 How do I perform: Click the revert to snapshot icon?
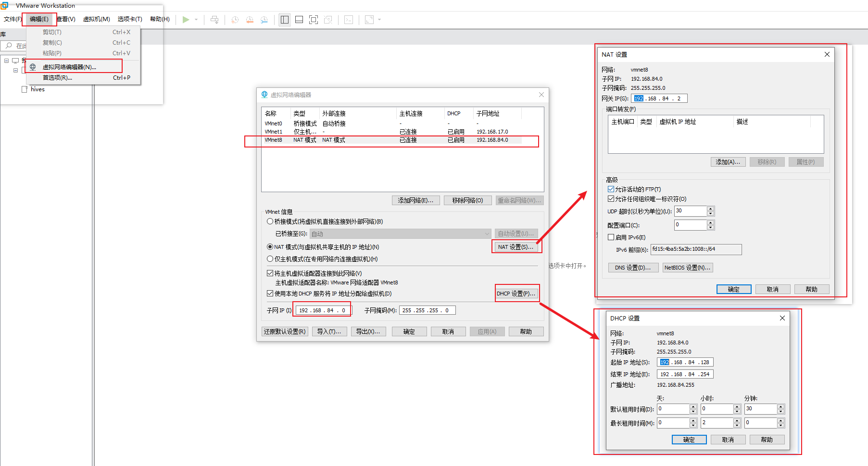point(250,20)
